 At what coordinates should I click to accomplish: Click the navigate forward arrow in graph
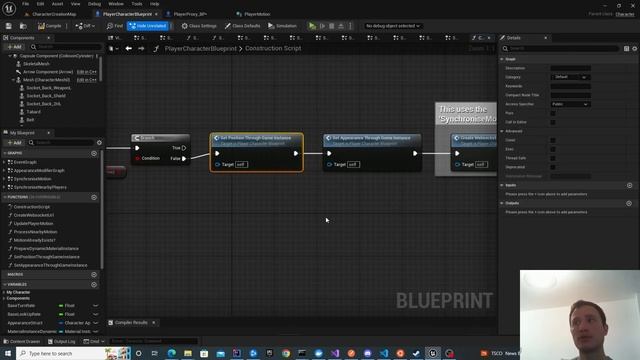[x=141, y=49]
